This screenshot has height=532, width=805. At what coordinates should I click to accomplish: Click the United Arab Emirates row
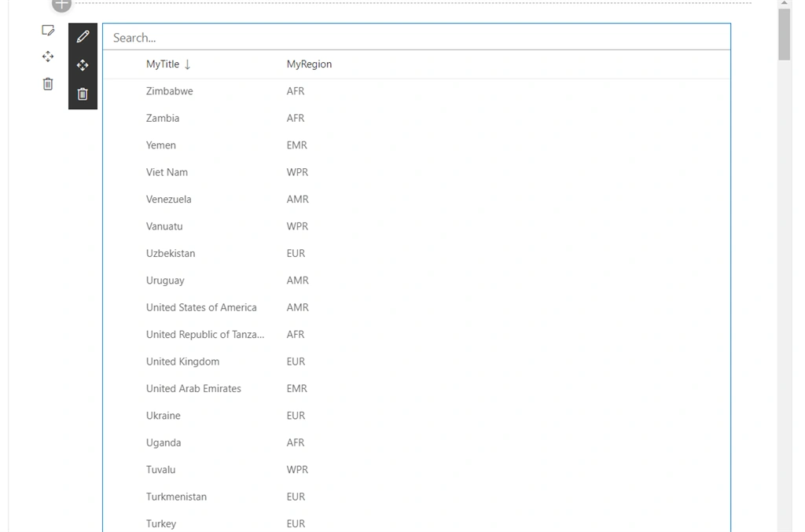tap(417, 388)
